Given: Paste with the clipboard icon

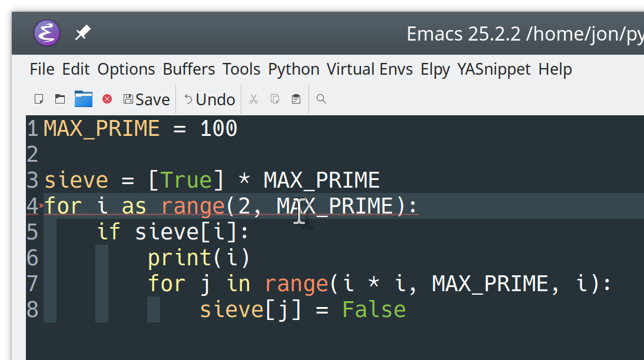Looking at the screenshot, I should coord(296,99).
